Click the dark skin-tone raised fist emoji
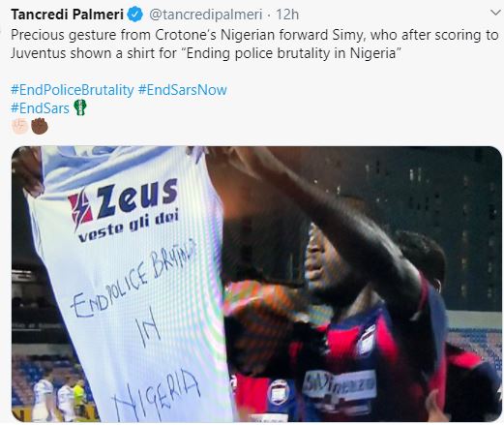Image resolution: width=504 pixels, height=425 pixels. point(40,126)
